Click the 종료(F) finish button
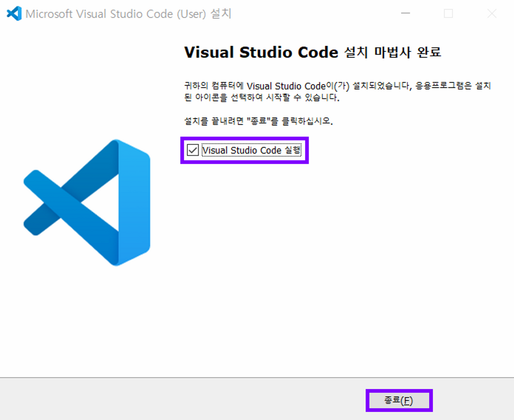The image size is (514, 420). coord(399,400)
